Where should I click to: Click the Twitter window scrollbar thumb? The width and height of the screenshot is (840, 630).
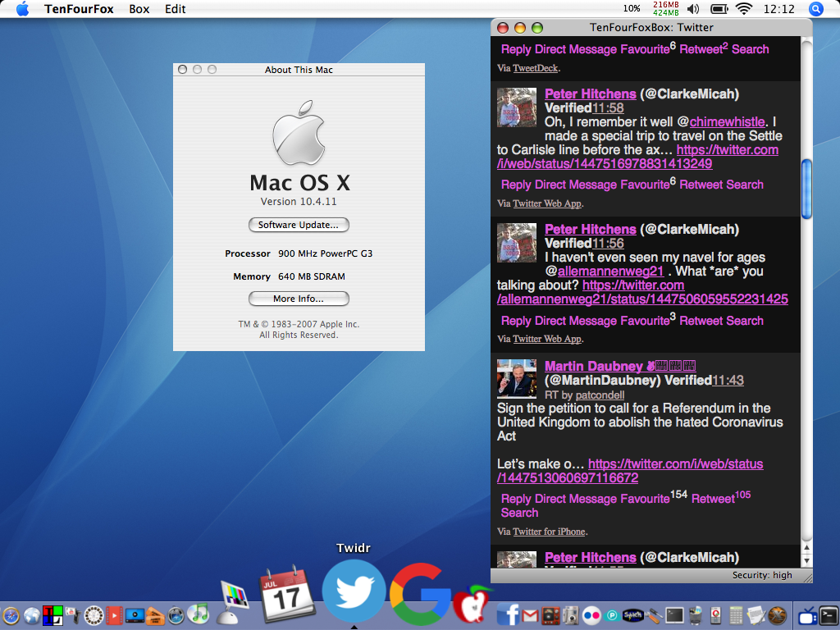[806, 189]
